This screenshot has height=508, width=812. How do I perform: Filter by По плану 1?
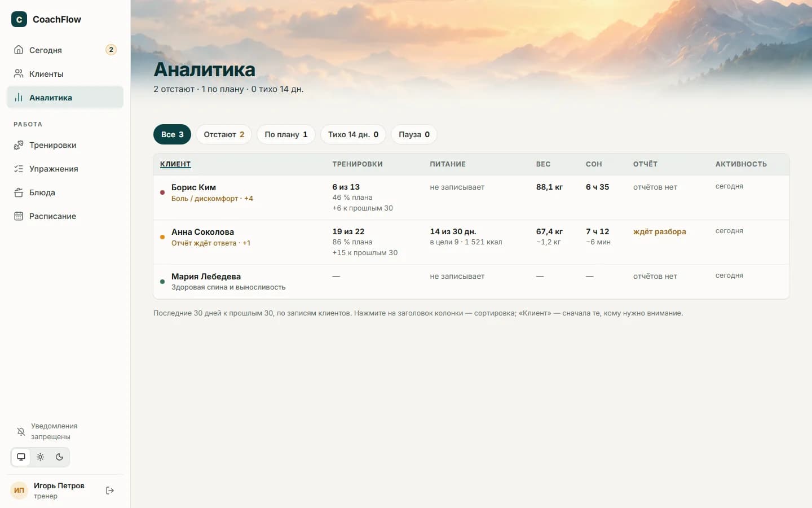click(286, 134)
